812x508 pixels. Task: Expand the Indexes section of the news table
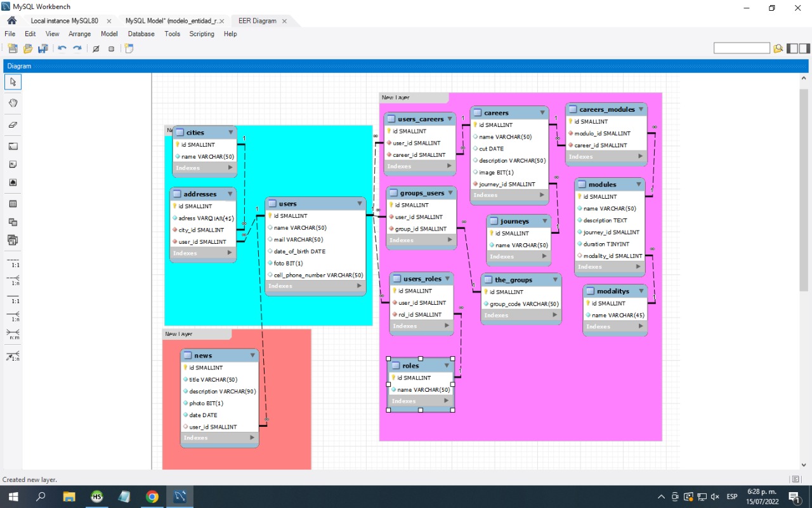(251, 438)
